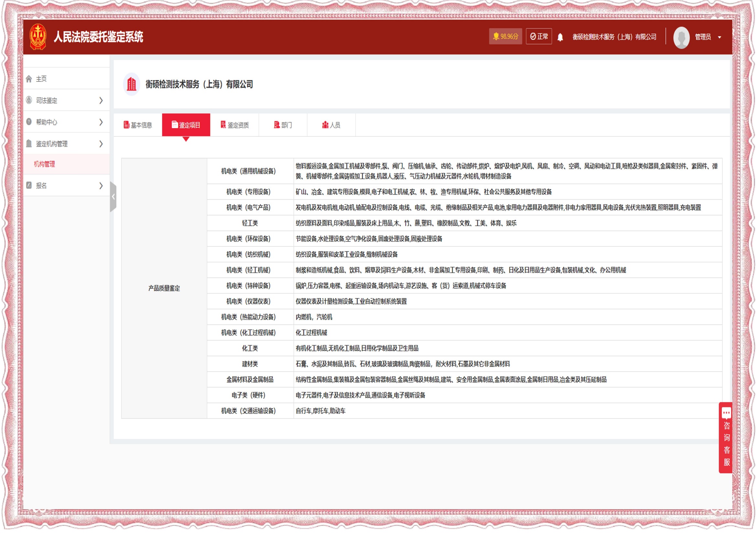The height and width of the screenshot is (535, 756).
Task: Open the 部门 tab
Action: [283, 125]
